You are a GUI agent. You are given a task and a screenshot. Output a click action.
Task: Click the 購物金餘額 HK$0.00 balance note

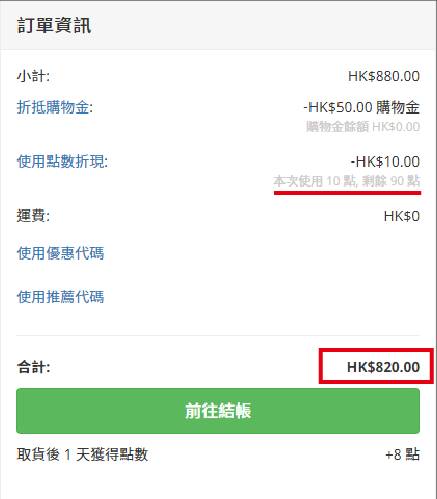[x=363, y=127]
